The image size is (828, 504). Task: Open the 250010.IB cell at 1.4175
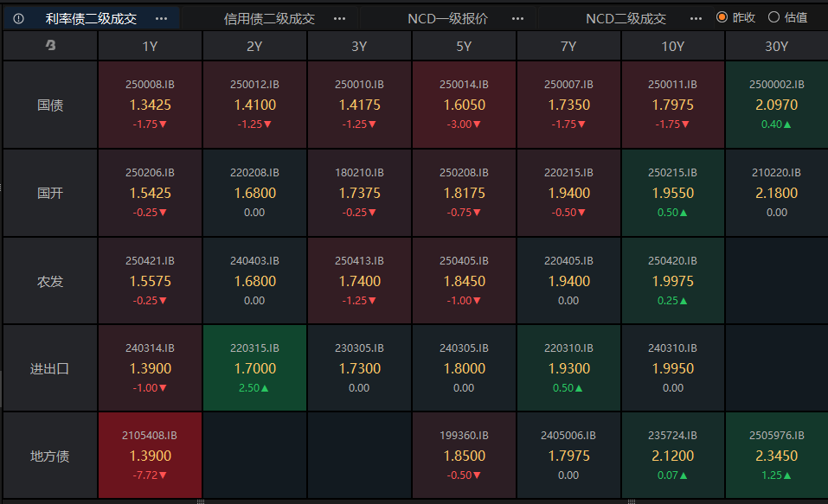tap(359, 105)
